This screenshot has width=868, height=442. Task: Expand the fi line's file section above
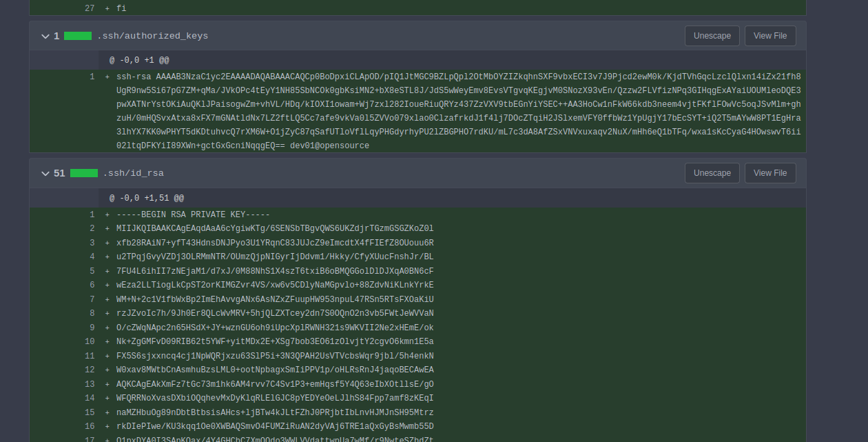point(90,8)
